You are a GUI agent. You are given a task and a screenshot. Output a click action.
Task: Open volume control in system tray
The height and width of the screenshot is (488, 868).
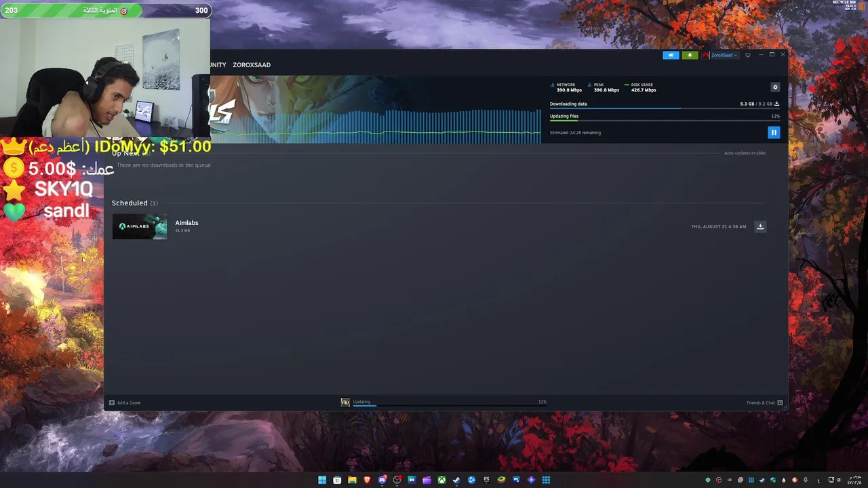838,480
